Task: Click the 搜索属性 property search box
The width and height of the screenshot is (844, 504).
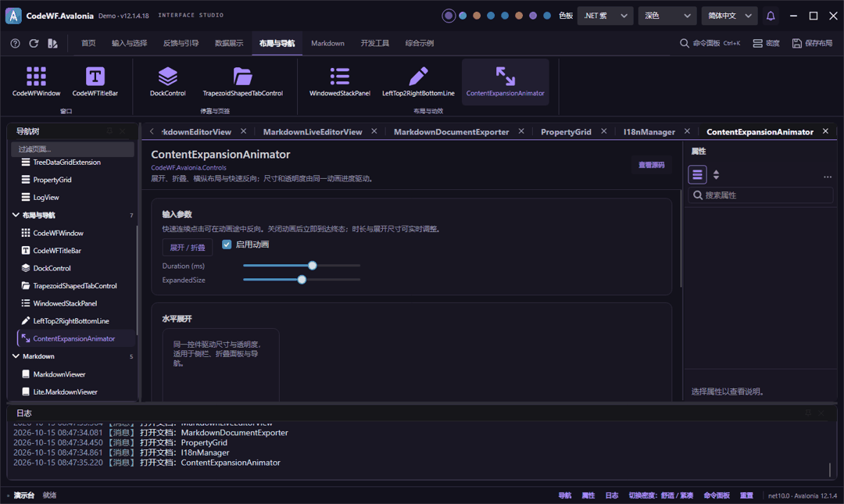Action: pos(760,195)
